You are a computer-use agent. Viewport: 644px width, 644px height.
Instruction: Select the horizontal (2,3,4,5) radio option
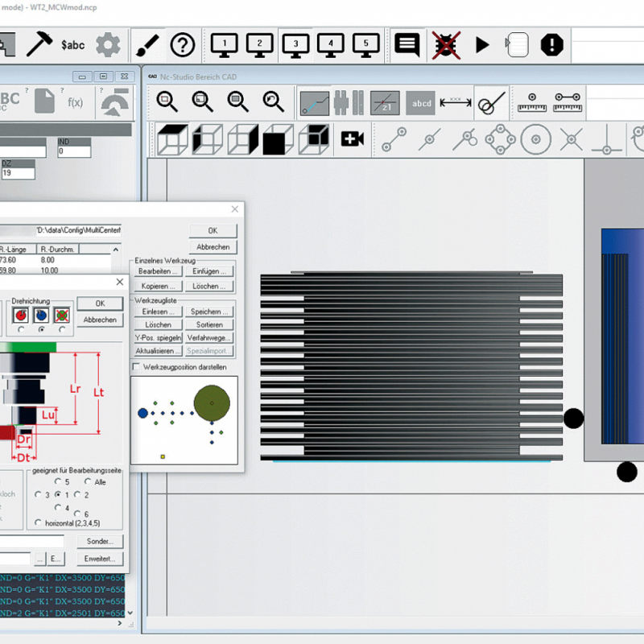point(38,522)
